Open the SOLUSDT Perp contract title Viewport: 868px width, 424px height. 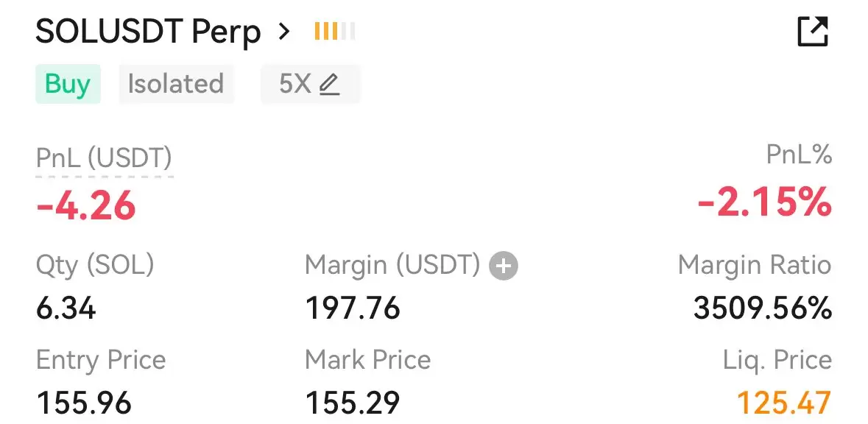point(148,32)
